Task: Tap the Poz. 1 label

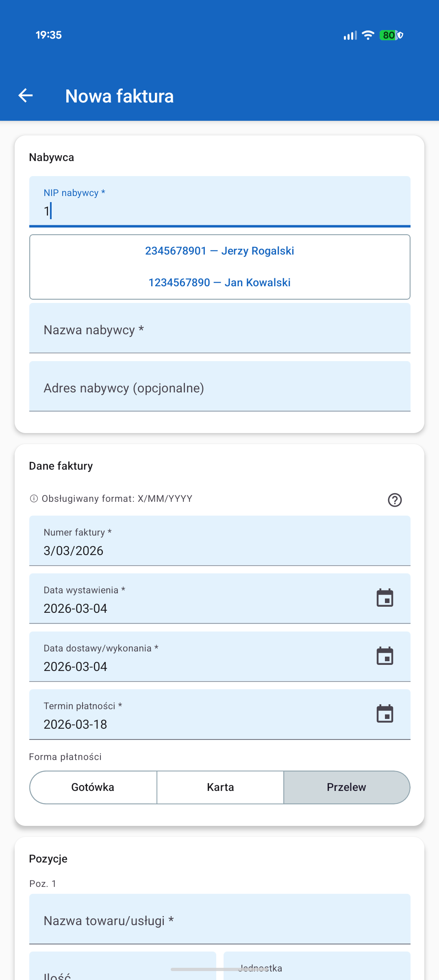Action: coord(43,884)
